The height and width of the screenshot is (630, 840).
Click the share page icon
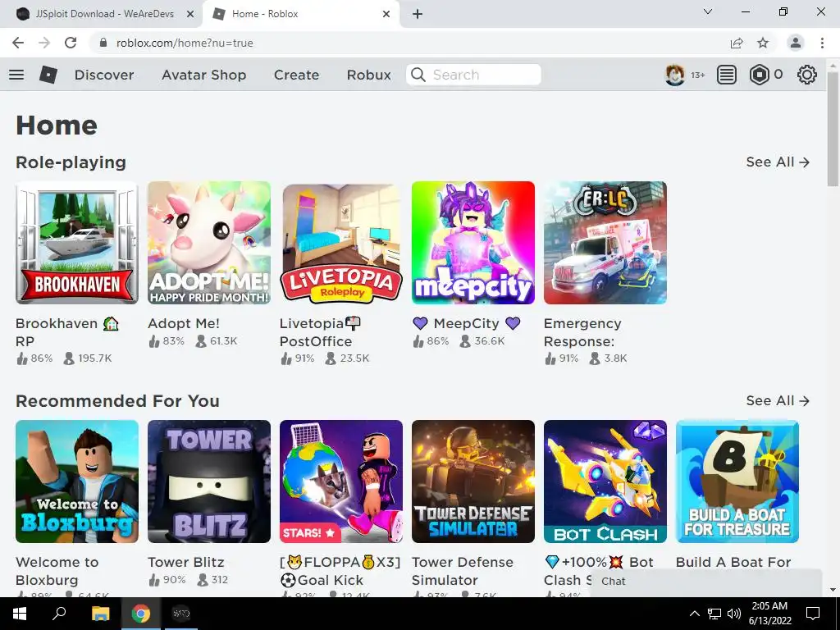point(737,43)
